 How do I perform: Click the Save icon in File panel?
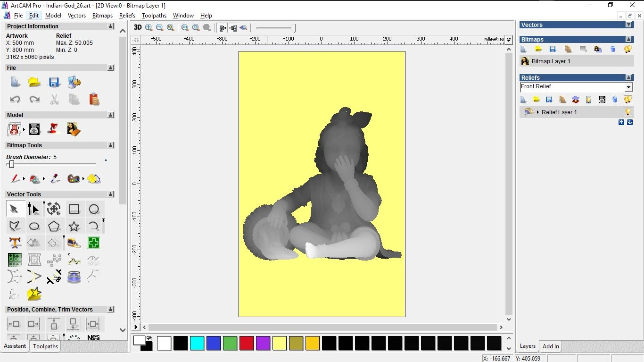(x=54, y=82)
